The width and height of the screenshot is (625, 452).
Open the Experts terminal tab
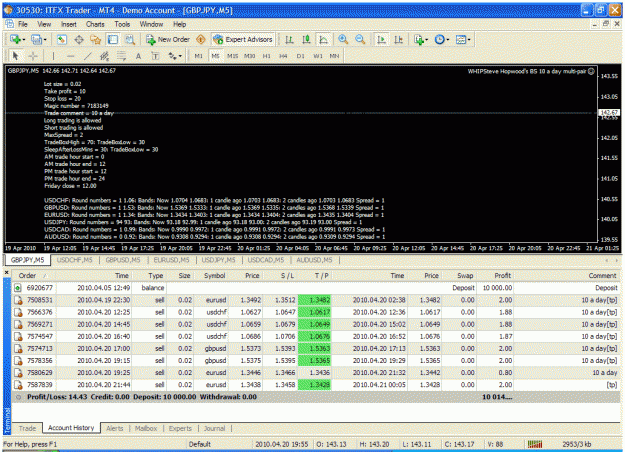pyautogui.click(x=180, y=428)
